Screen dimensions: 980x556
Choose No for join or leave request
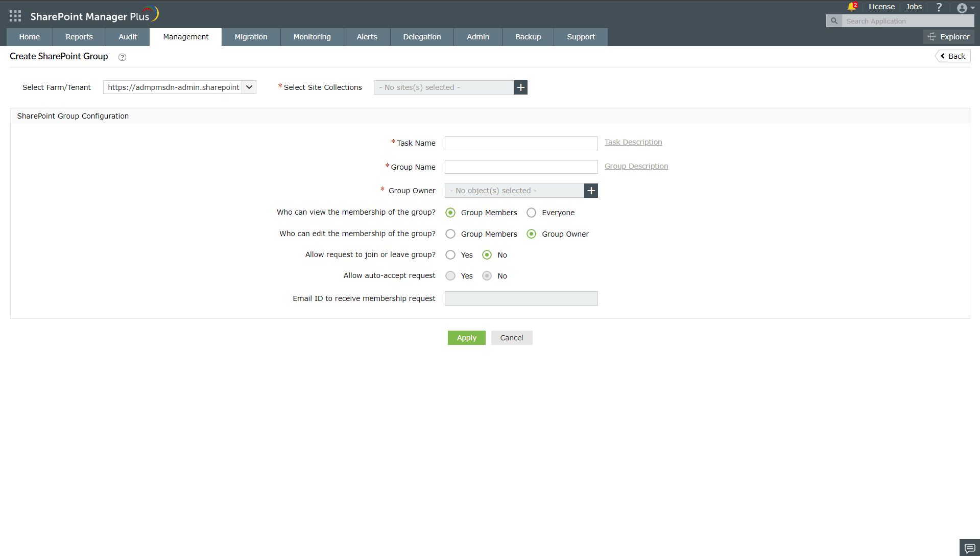[x=487, y=255]
